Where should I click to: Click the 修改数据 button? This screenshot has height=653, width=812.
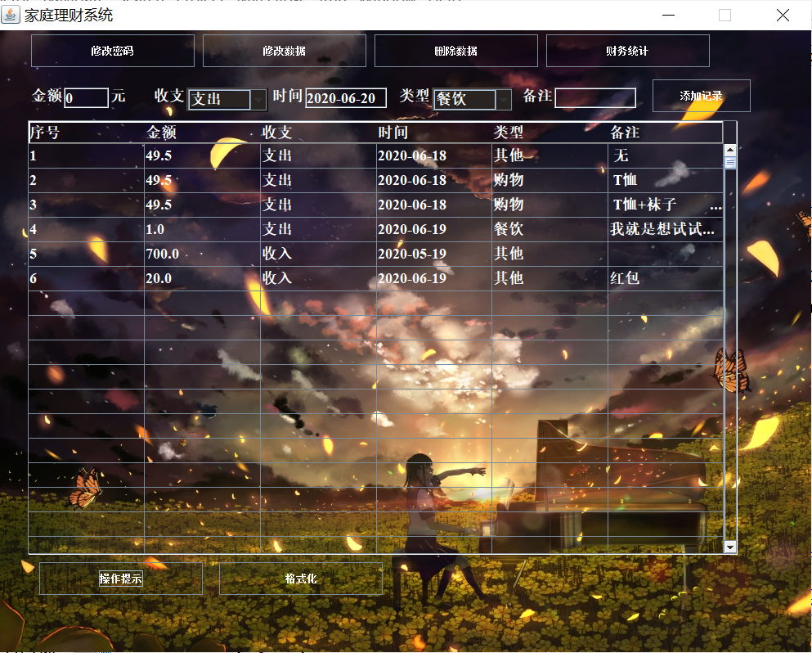[284, 50]
